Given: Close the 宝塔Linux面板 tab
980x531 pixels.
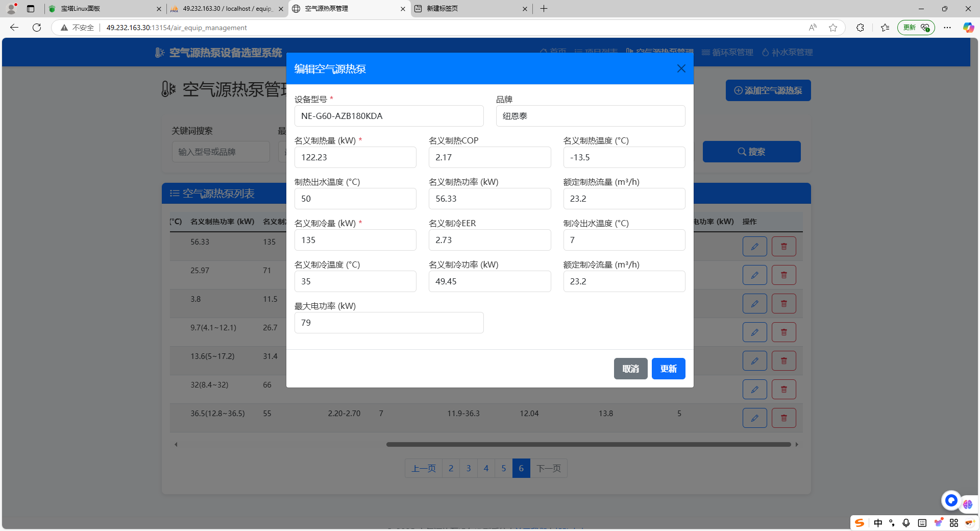Looking at the screenshot, I should (x=159, y=9).
